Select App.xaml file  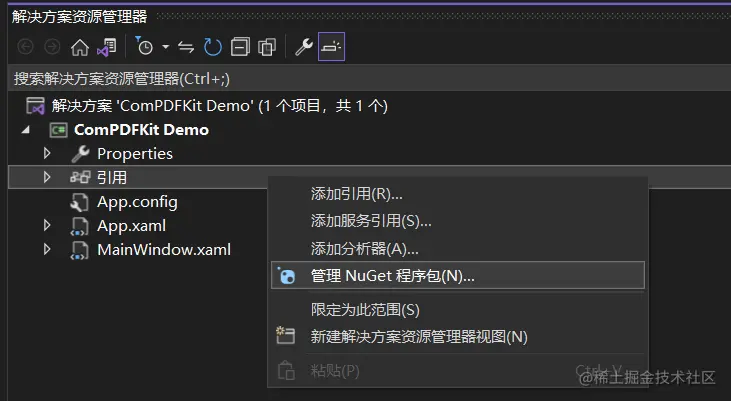[131, 226]
